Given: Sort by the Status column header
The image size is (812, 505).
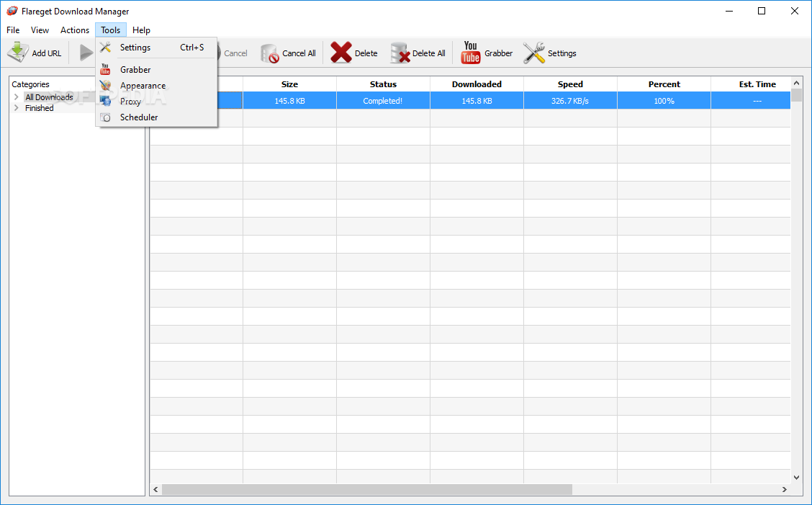Looking at the screenshot, I should pyautogui.click(x=383, y=84).
